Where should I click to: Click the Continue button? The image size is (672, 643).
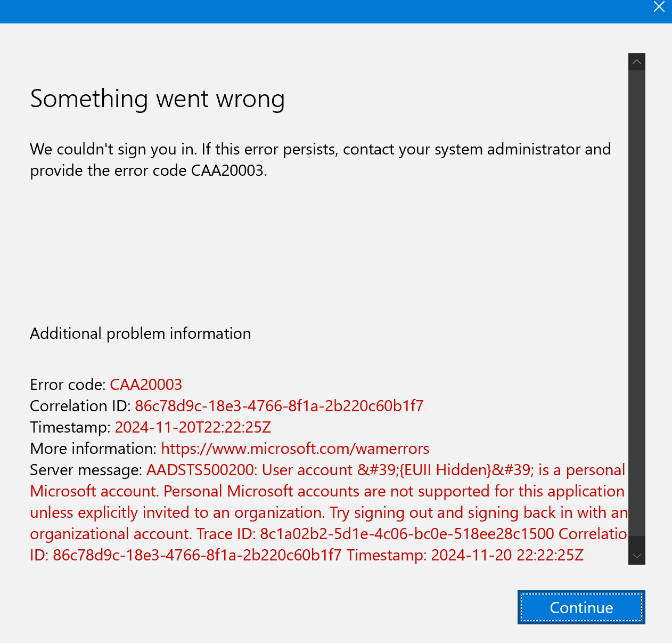[x=581, y=607]
